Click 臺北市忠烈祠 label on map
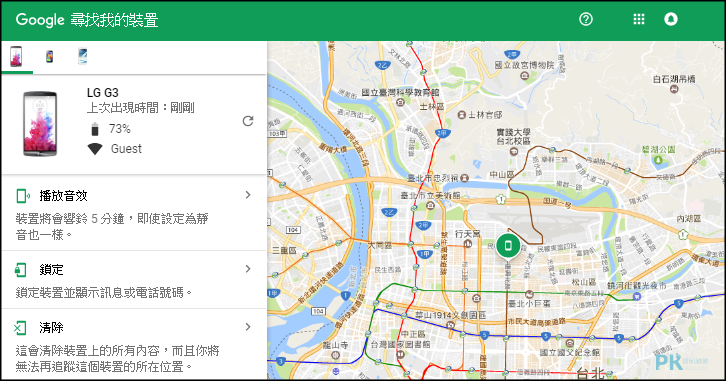Viewport: 726px width, 381px height. [432, 178]
